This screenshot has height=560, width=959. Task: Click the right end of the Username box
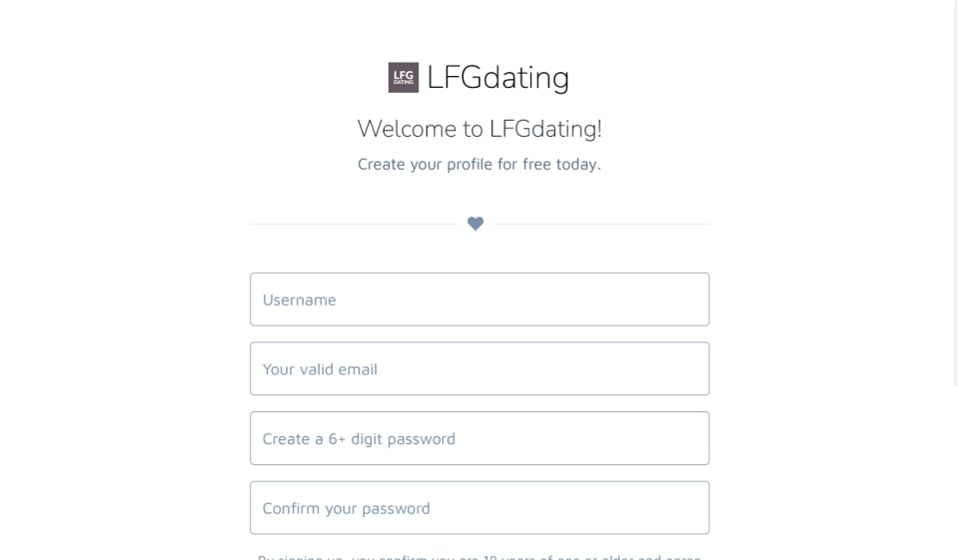(694, 299)
